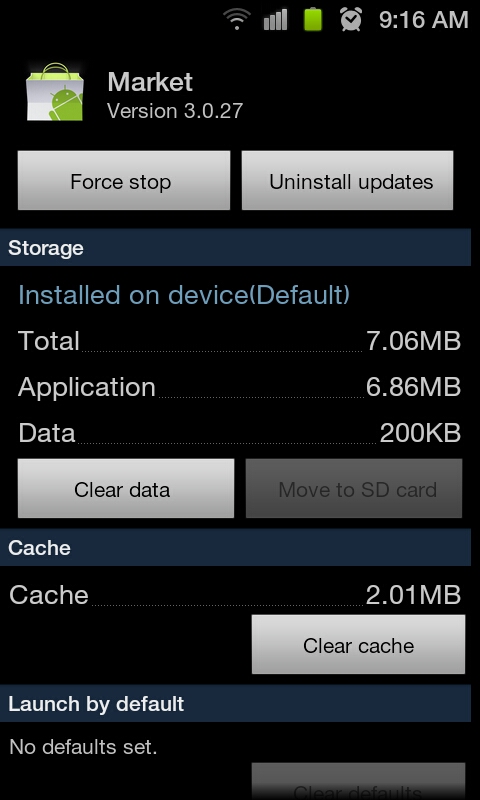The height and width of the screenshot is (800, 480).
Task: Tap the Launch by default header
Action: [235, 704]
